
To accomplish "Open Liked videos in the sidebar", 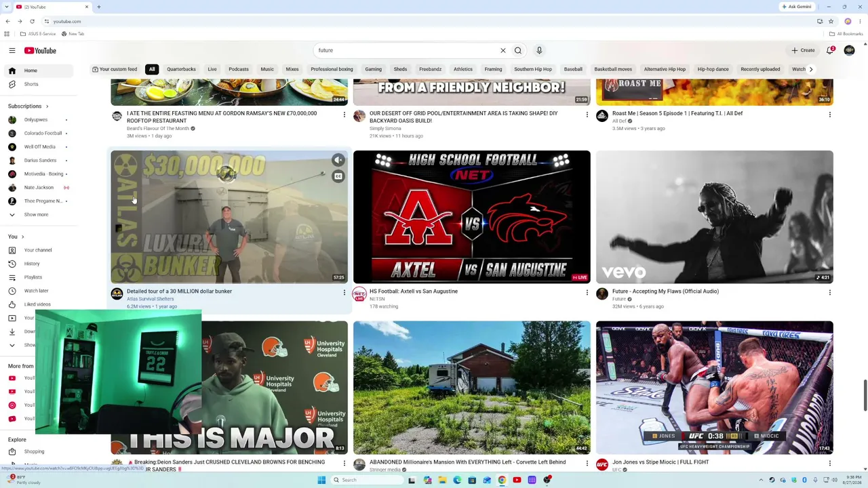I will pos(37,304).
